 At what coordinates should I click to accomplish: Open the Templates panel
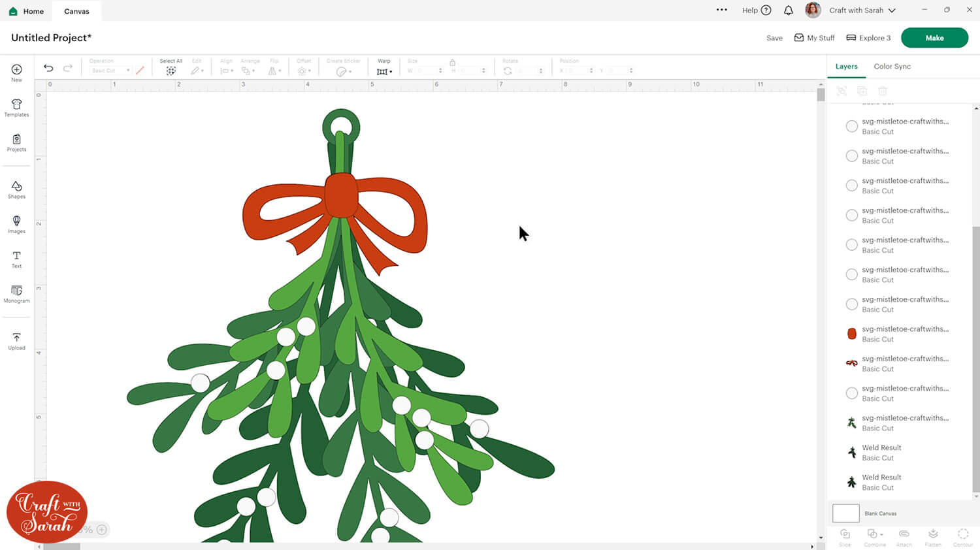tap(16, 108)
